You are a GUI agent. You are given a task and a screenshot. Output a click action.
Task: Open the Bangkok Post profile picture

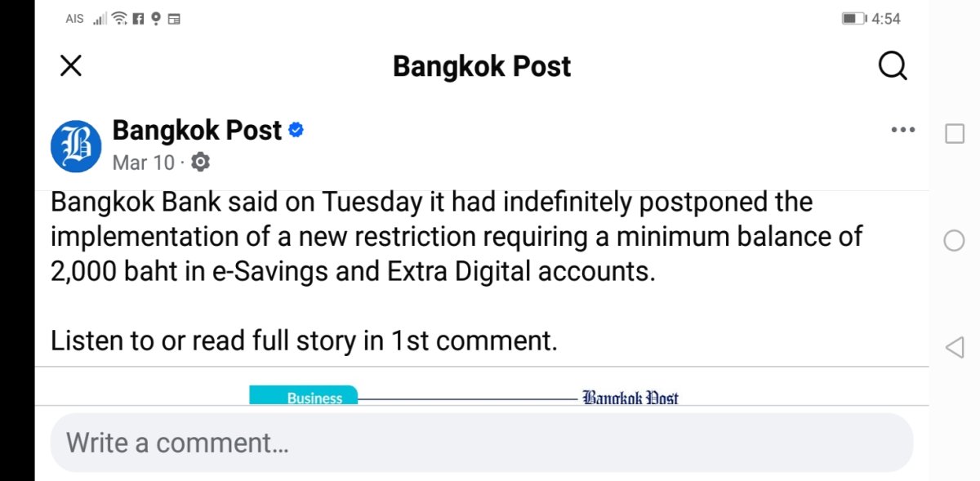click(x=76, y=147)
